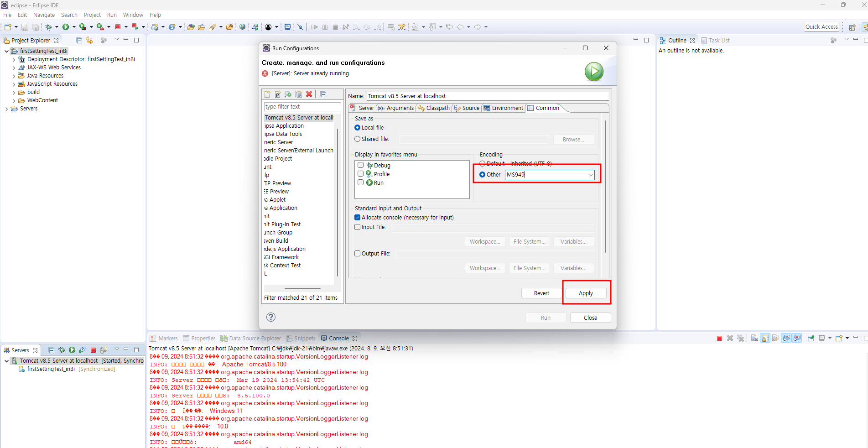Check Run in favorites menu list

360,182
